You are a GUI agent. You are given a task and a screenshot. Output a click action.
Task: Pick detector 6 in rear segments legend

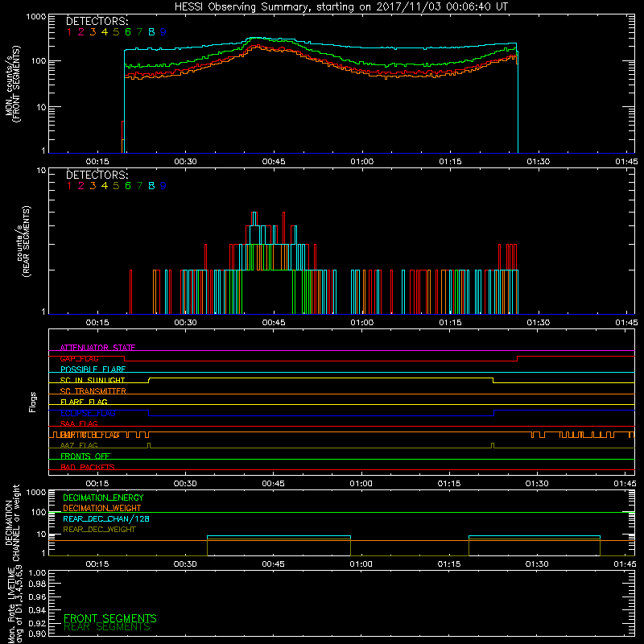tap(128, 186)
